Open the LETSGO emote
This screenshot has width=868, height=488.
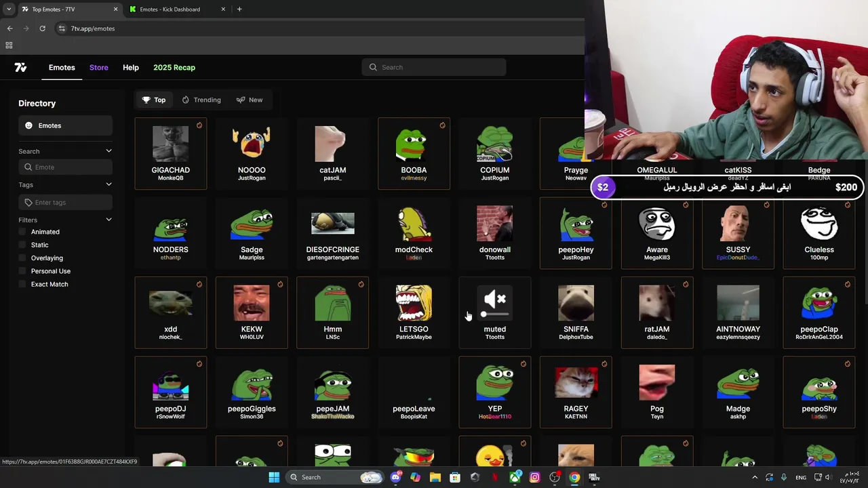tap(414, 312)
